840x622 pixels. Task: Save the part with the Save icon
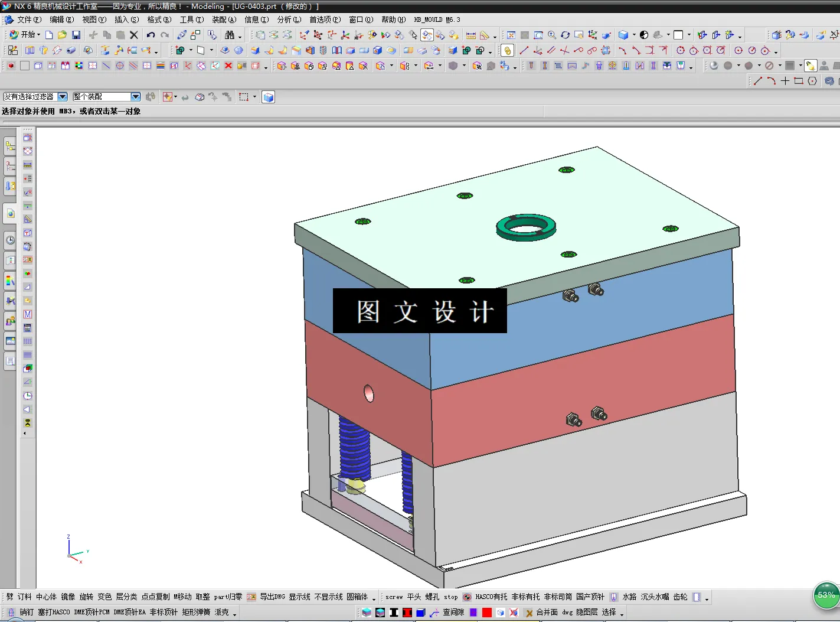(x=77, y=34)
